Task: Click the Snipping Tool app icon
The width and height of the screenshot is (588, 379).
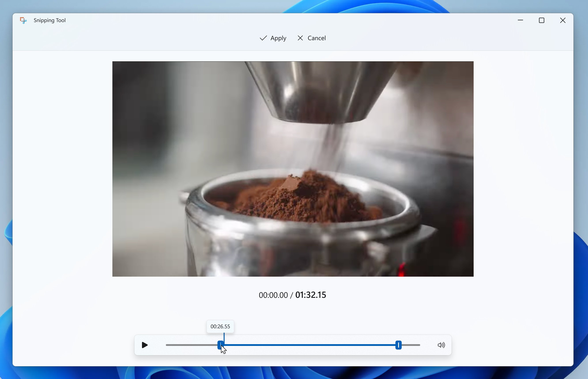Action: (23, 20)
